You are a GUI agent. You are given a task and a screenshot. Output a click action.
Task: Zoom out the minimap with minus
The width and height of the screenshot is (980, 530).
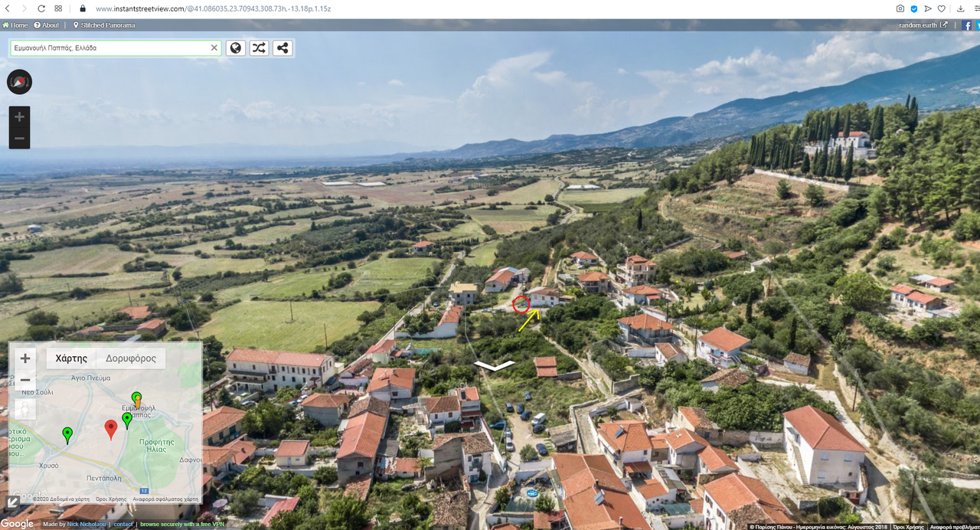pos(25,380)
